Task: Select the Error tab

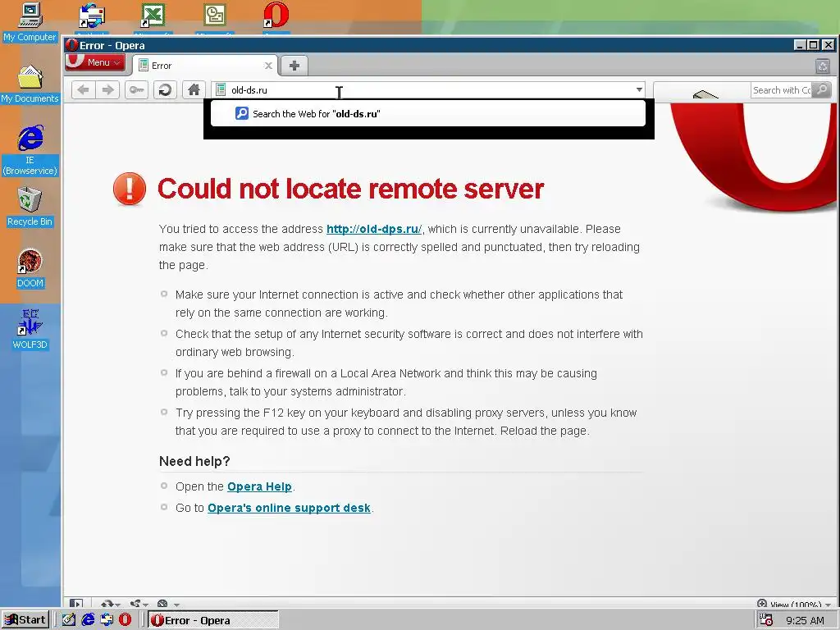Action: click(206, 66)
